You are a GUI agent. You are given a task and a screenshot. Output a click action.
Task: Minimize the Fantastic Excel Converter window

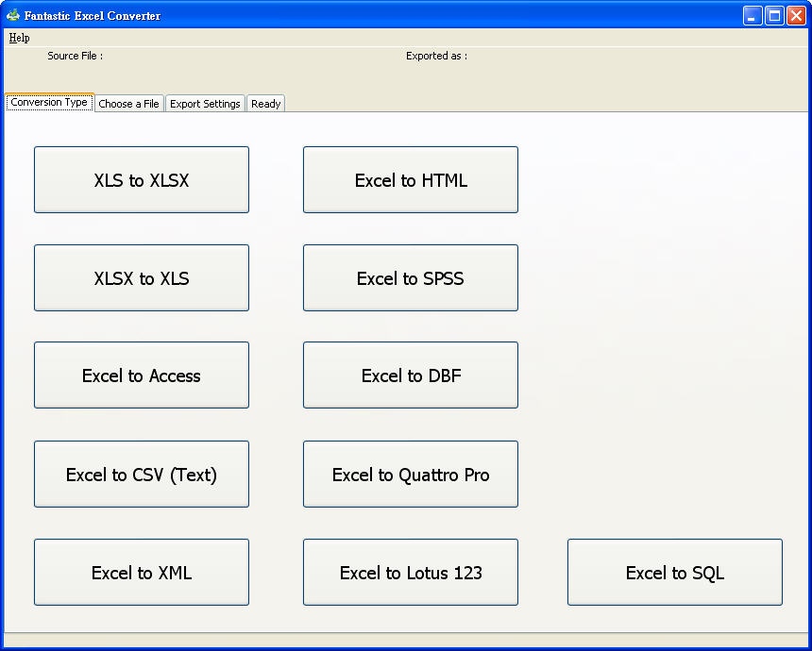pyautogui.click(x=752, y=15)
